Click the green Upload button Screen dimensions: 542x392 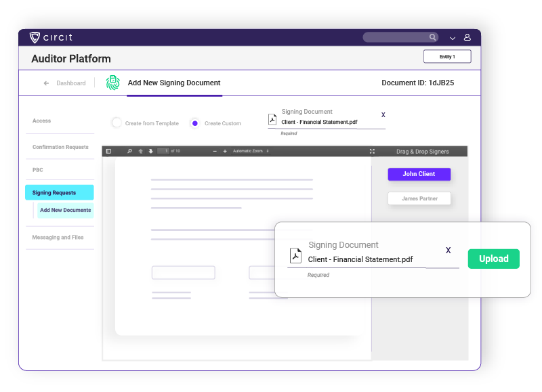[493, 259]
